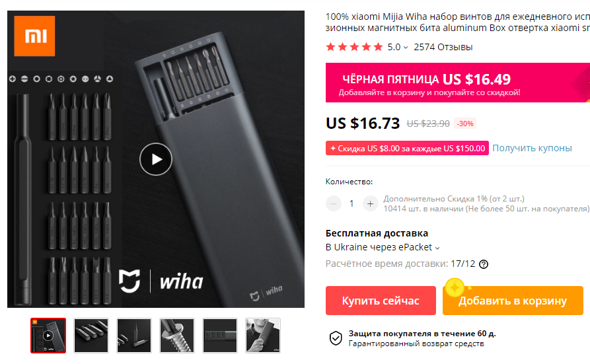Open 2574 Отзывы reviews link
This screenshot has width=590, height=364.
point(443,47)
